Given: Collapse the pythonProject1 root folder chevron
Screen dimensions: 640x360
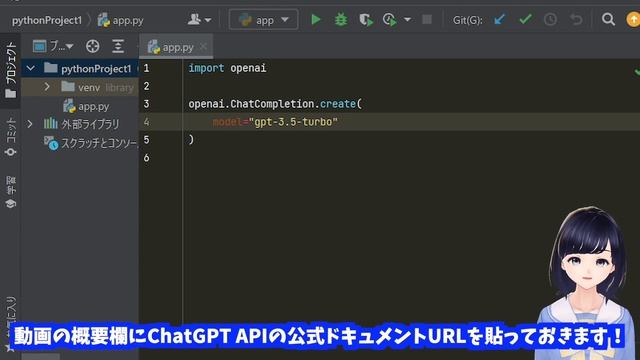Looking at the screenshot, I should tap(31, 68).
